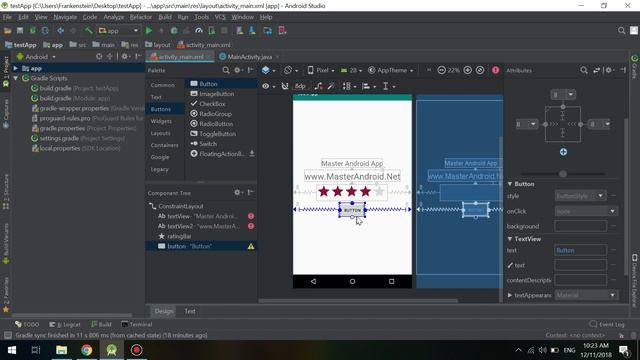Open the Logcat tool window

[x=65, y=324]
